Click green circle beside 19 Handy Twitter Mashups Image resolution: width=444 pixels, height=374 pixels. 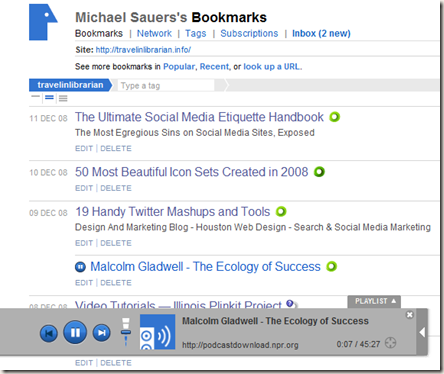point(281,212)
